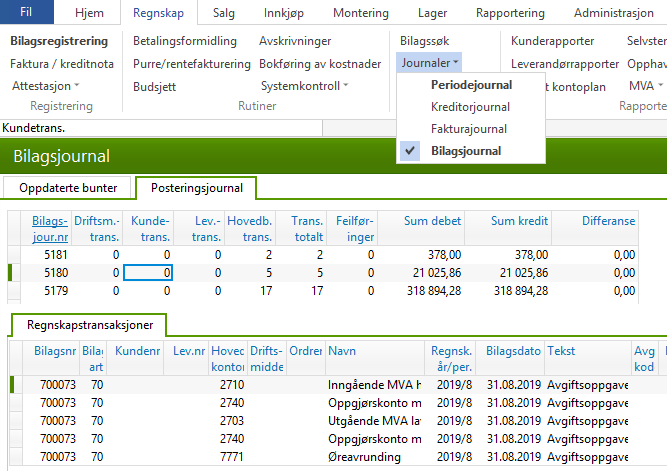Click the Navn column header
Image resolution: width=667 pixels, height=471 pixels.
[375, 358]
